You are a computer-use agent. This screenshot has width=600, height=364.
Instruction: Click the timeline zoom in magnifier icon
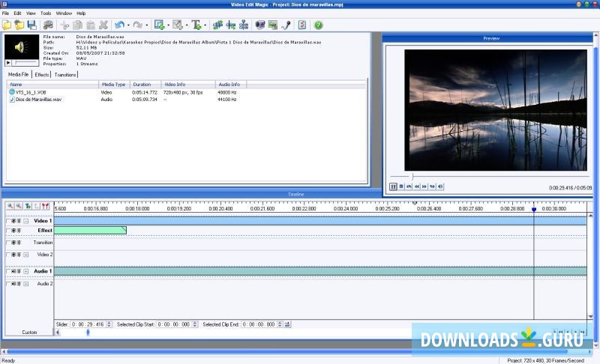pyautogui.click(x=10, y=206)
